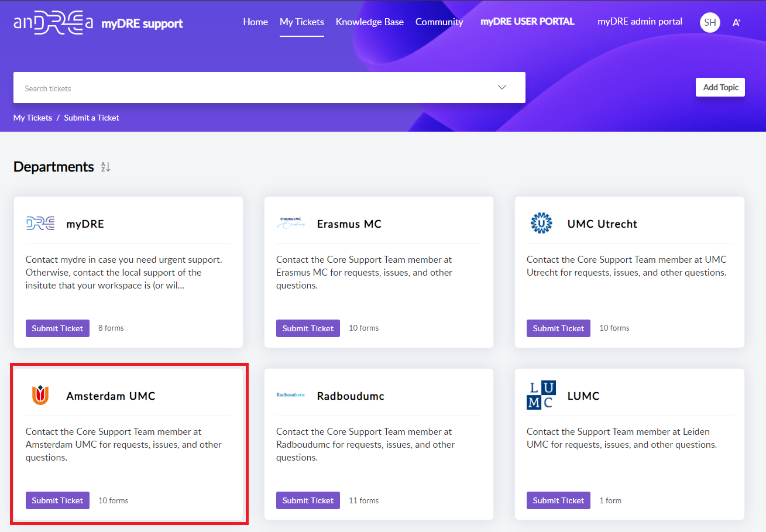Click the anDREa logo in header
The image size is (766, 532).
[x=53, y=23]
